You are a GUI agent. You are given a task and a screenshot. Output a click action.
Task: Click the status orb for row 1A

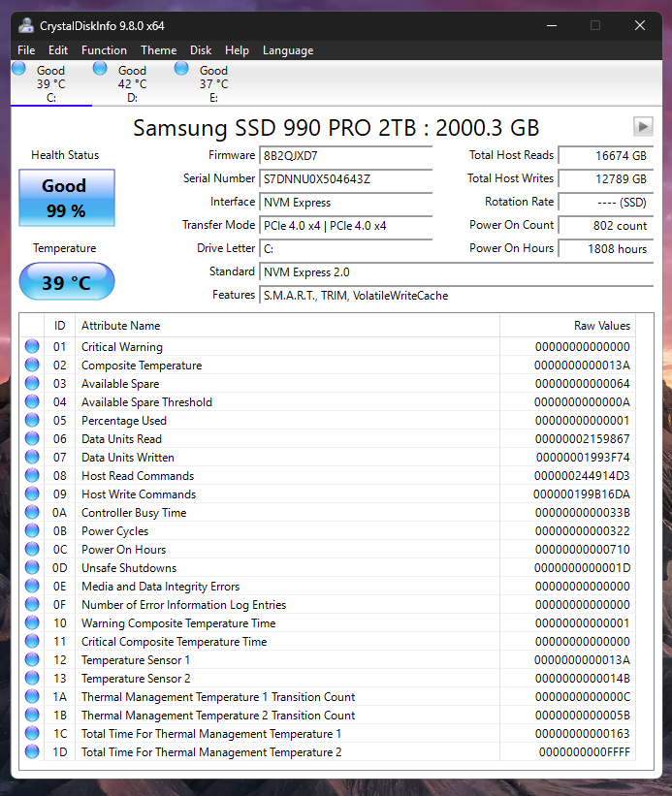[x=32, y=696]
